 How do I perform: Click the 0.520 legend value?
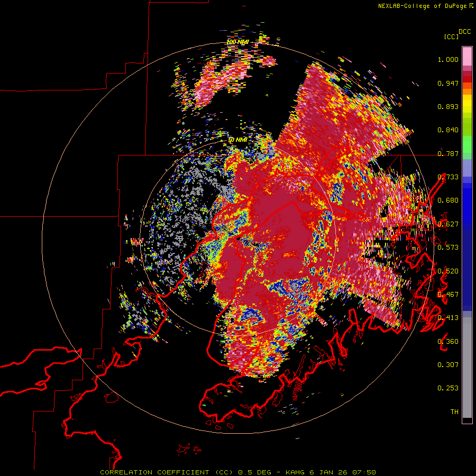tap(448, 271)
